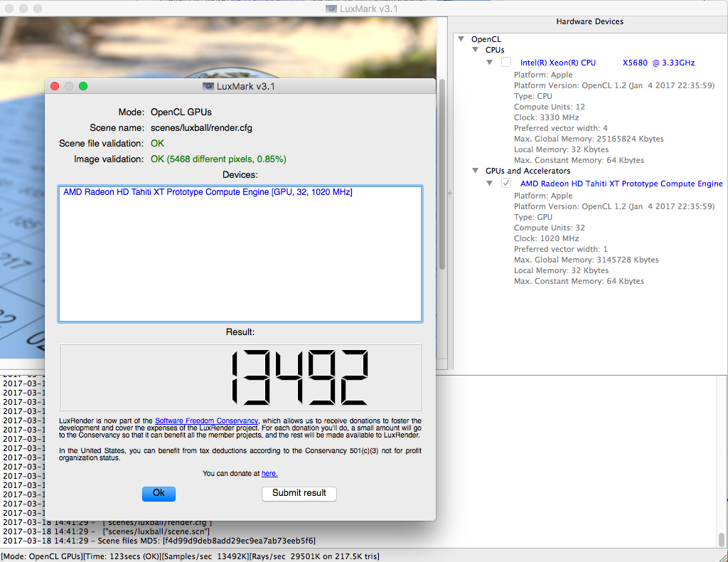Image resolution: width=728 pixels, height=562 pixels.
Task: Collapse the OpenCL tree node
Action: [x=461, y=39]
